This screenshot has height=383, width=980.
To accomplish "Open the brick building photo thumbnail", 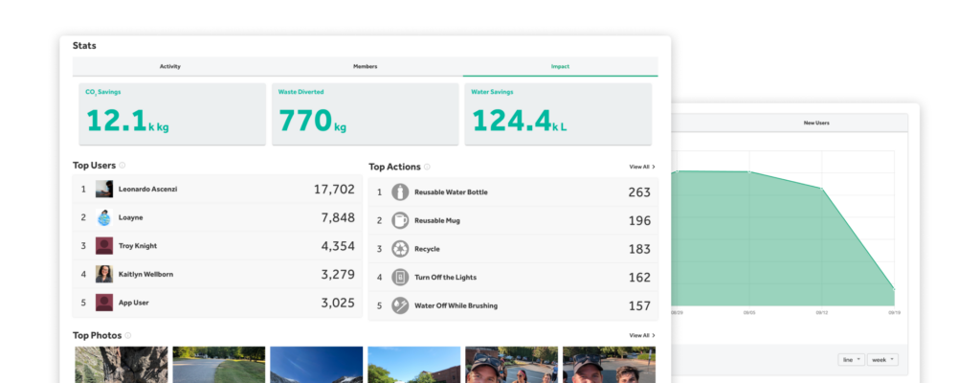I will click(413, 365).
